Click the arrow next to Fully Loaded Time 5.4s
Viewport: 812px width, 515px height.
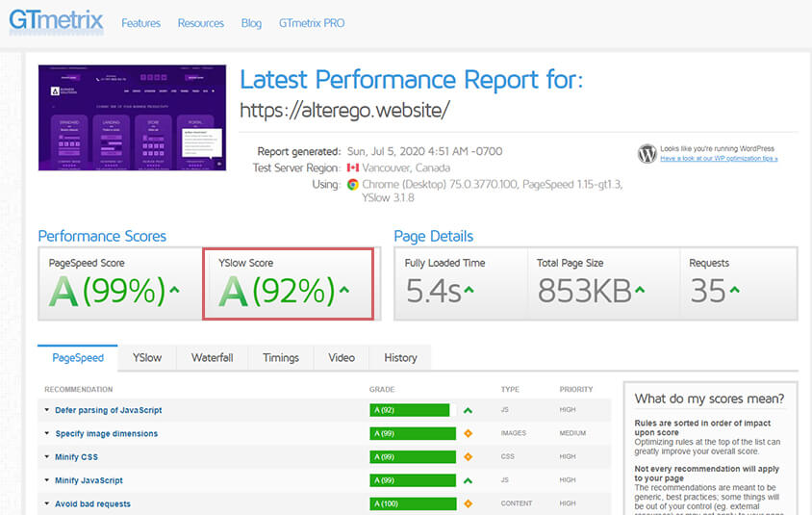[x=469, y=290]
